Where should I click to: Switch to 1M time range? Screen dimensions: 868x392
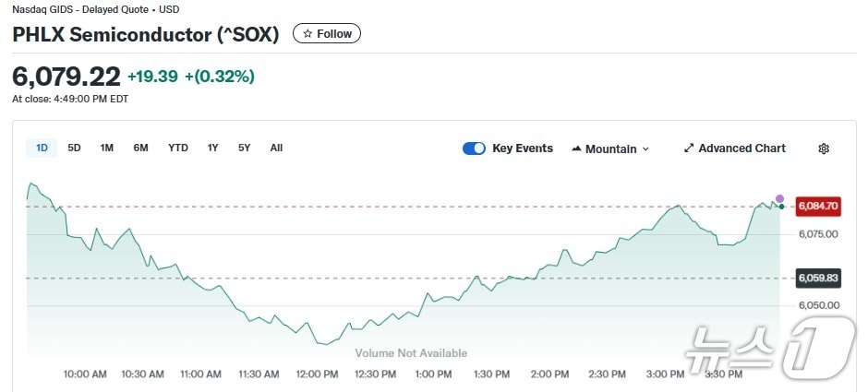[x=106, y=148]
